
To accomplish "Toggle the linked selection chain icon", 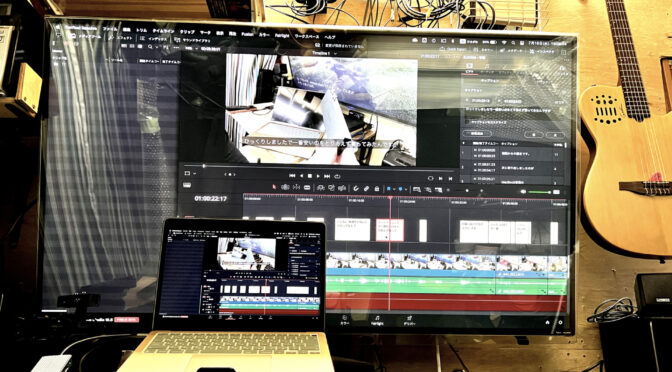I will 366,189.
